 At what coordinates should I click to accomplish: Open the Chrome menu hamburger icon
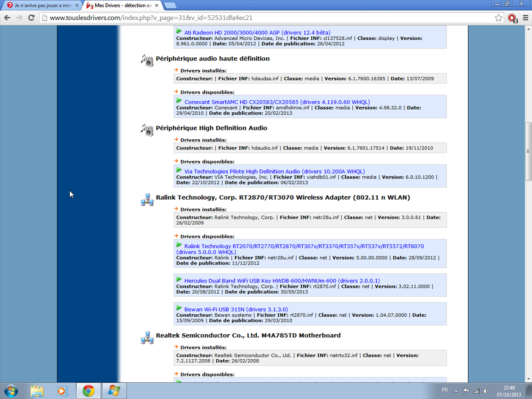[x=526, y=18]
